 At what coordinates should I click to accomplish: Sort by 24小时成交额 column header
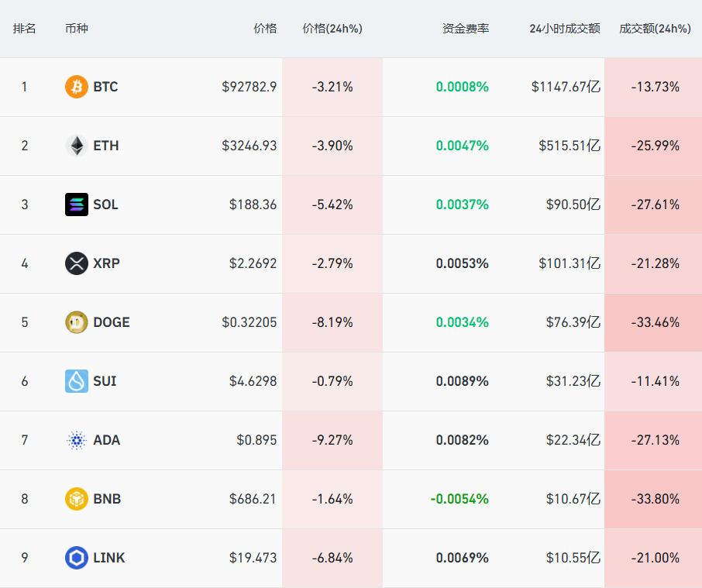coord(564,29)
